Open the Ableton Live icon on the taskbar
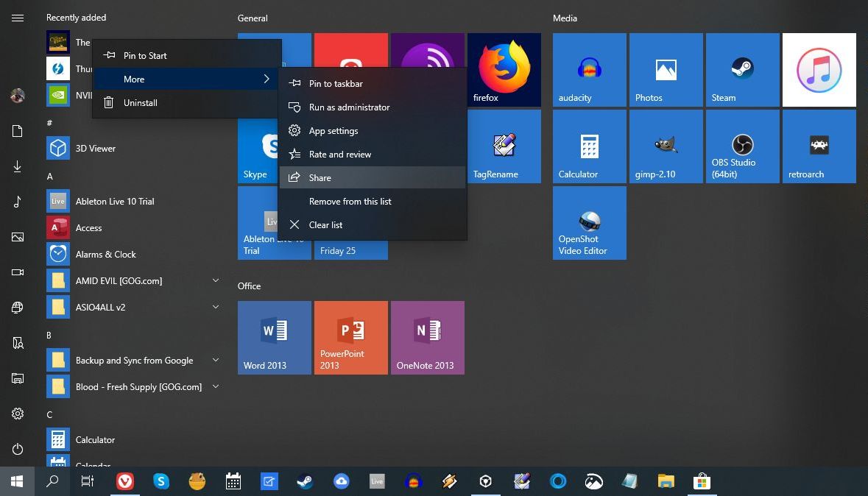Image resolution: width=868 pixels, height=496 pixels. point(377,481)
